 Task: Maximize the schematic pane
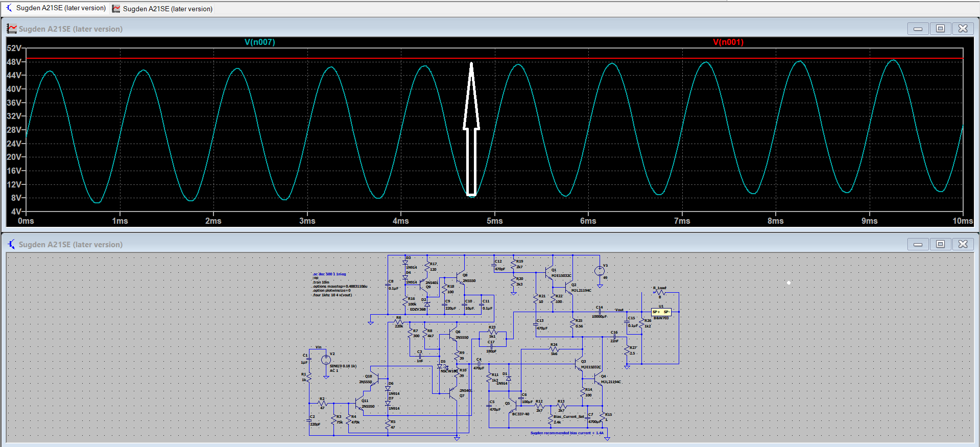(x=940, y=244)
